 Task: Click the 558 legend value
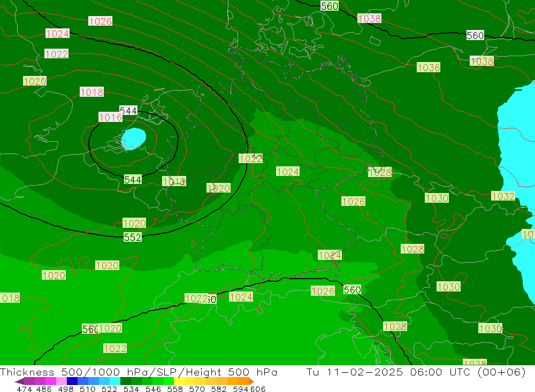click(x=175, y=389)
